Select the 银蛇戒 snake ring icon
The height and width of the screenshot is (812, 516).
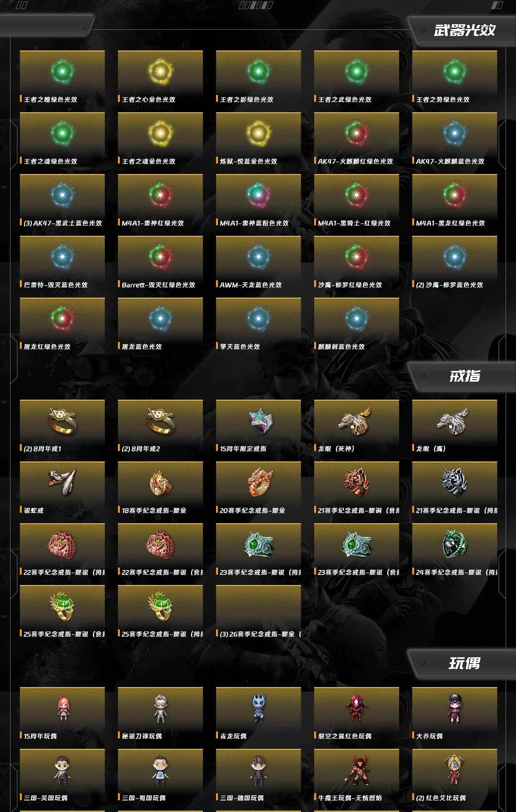tap(62, 482)
